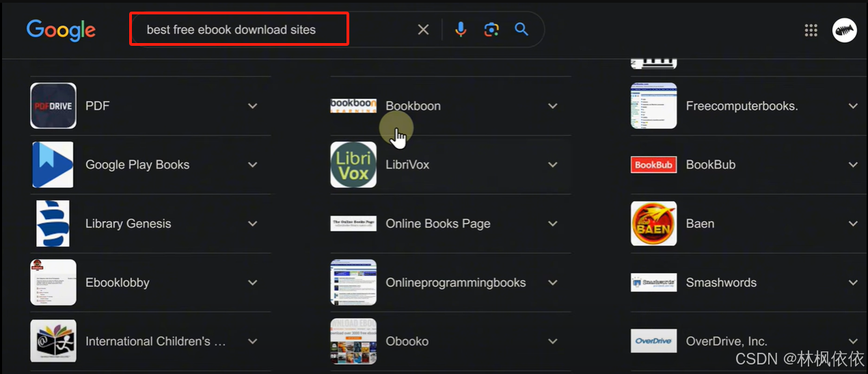This screenshot has width=868, height=374.
Task: Expand the Freecomputerbooks chevron
Action: tap(853, 106)
